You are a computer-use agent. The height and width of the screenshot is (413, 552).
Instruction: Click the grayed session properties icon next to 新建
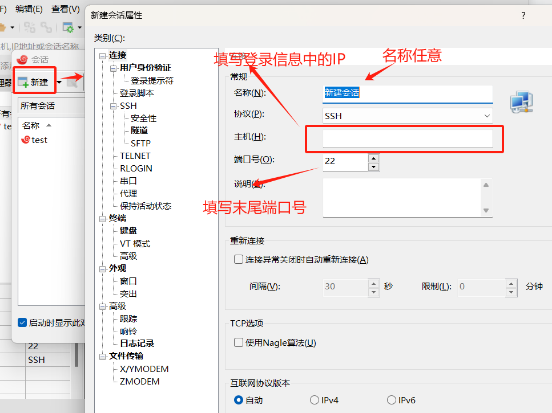[73, 83]
